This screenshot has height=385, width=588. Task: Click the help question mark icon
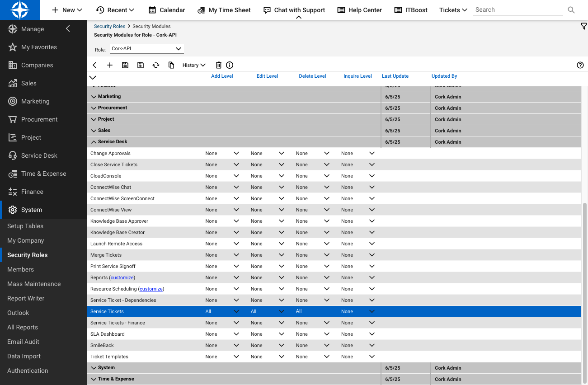580,65
